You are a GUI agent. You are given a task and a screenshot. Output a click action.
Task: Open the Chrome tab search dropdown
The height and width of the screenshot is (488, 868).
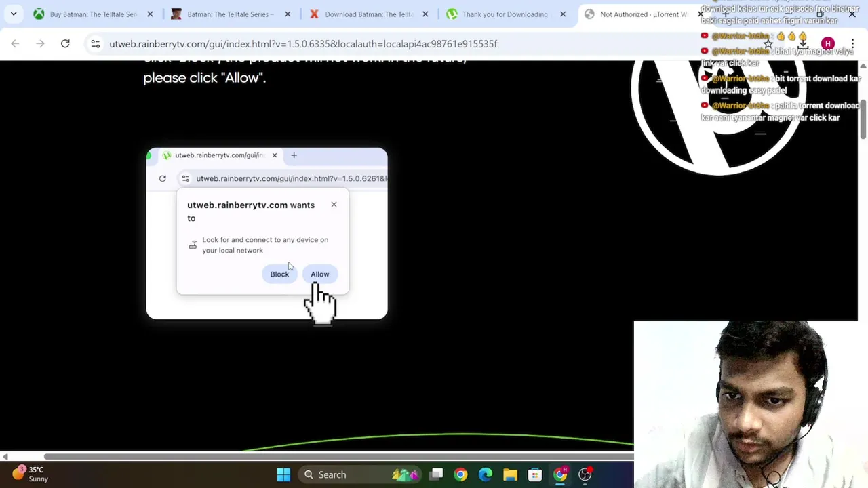coord(14,14)
